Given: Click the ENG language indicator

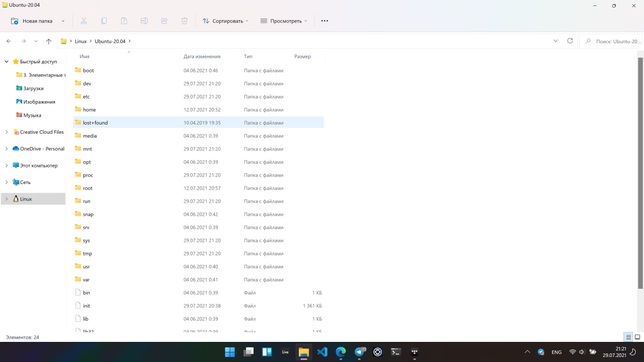Looking at the screenshot, I should pos(556,352).
